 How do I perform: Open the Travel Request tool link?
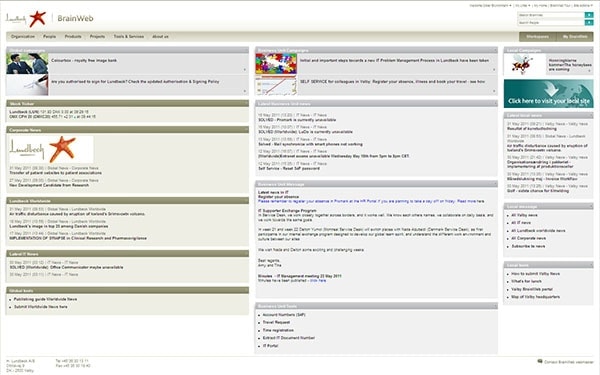276,323
